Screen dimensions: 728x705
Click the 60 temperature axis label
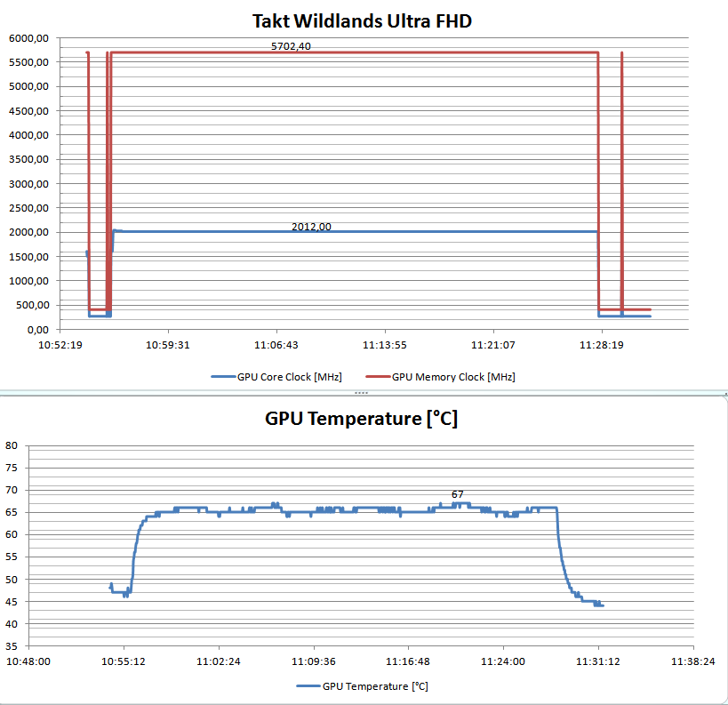[12, 534]
